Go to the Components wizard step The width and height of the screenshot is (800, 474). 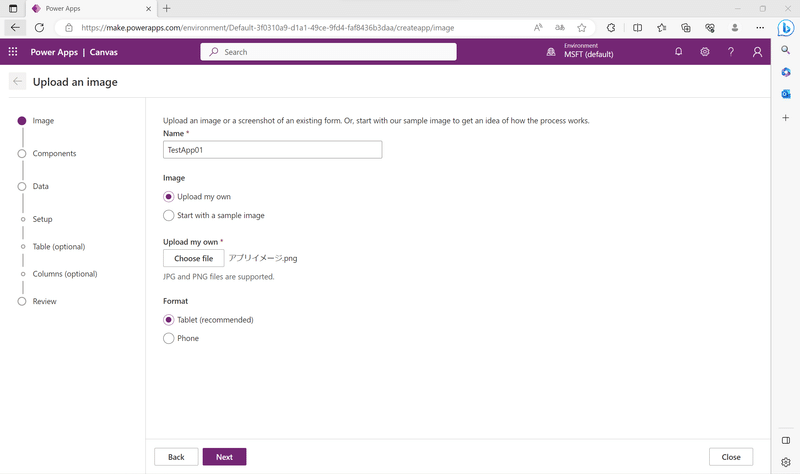(54, 154)
